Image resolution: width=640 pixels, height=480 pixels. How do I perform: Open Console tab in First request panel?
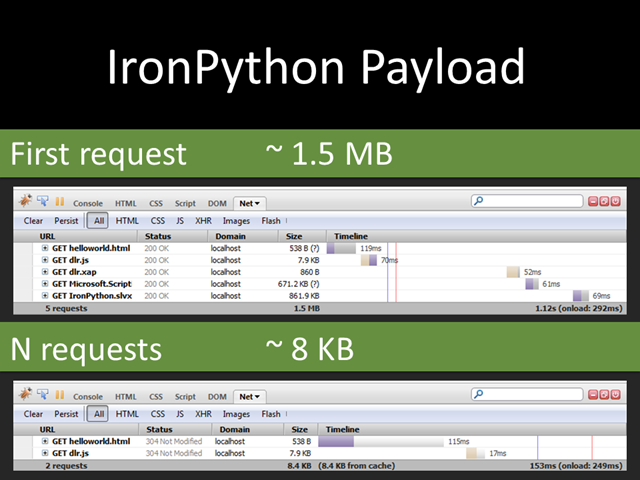88,203
